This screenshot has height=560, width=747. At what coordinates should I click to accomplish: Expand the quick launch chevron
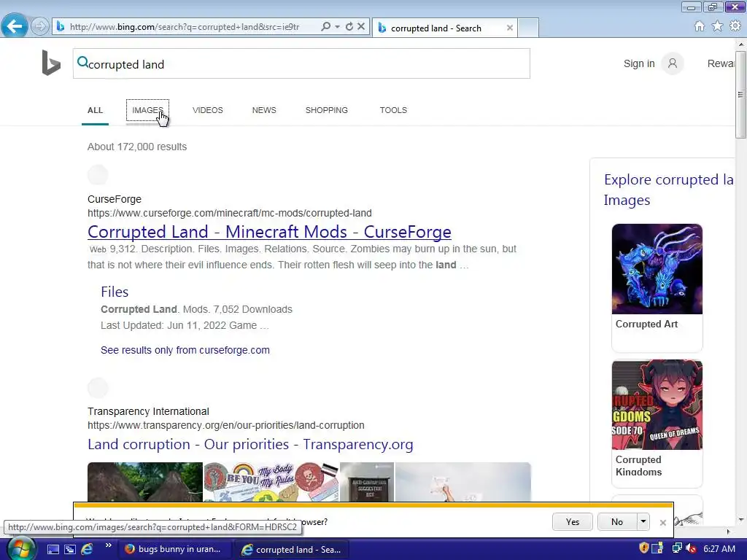tap(109, 545)
